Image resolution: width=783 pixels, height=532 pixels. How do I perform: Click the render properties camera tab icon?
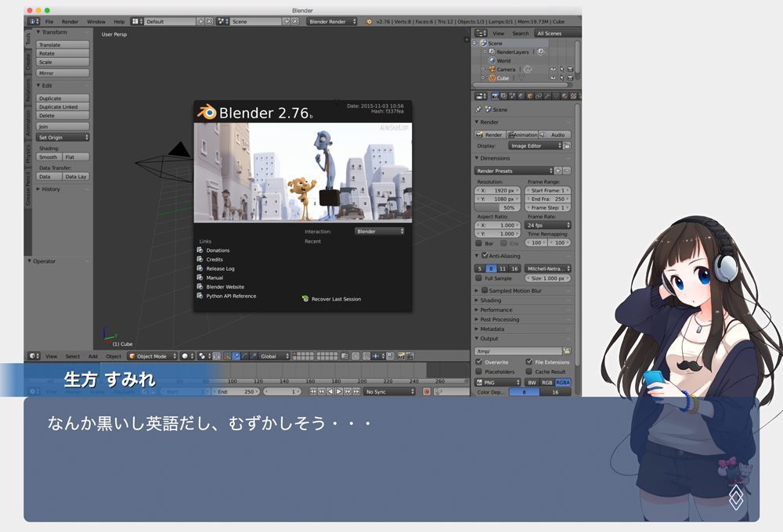point(495,95)
